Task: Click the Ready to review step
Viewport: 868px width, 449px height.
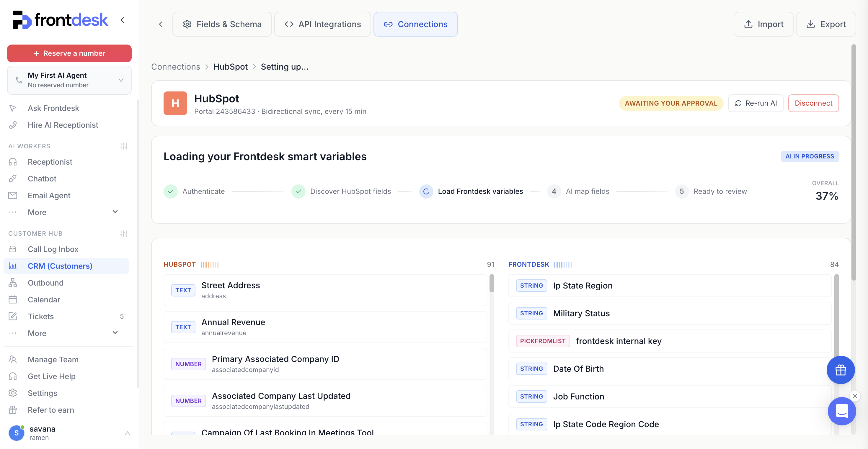Action: click(x=711, y=191)
